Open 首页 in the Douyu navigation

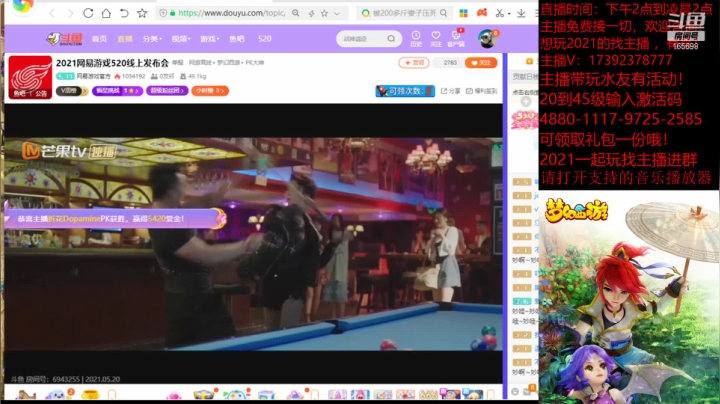coord(99,39)
